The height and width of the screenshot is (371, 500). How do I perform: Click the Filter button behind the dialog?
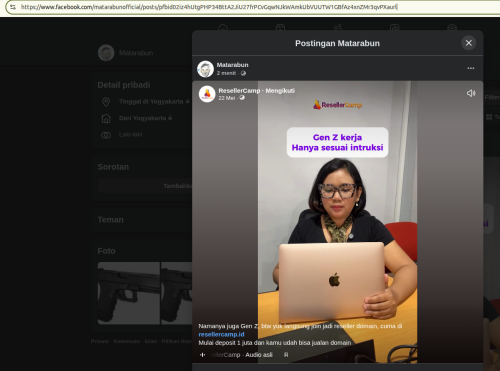click(492, 97)
